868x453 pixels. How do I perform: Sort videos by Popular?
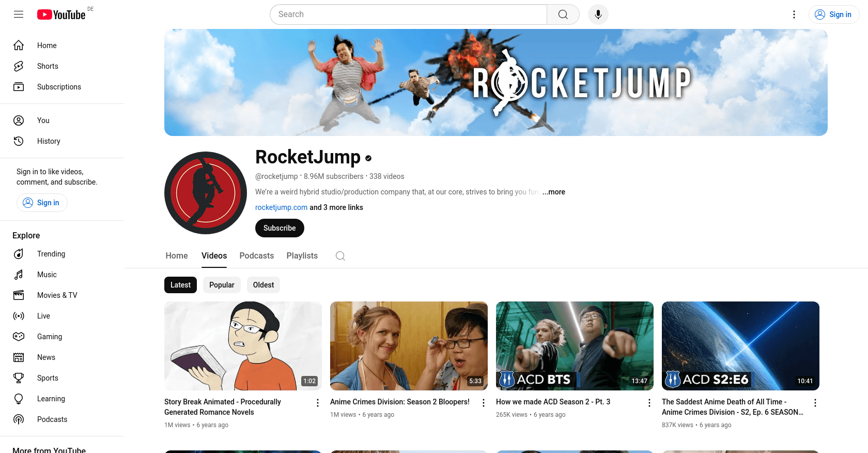coord(222,285)
